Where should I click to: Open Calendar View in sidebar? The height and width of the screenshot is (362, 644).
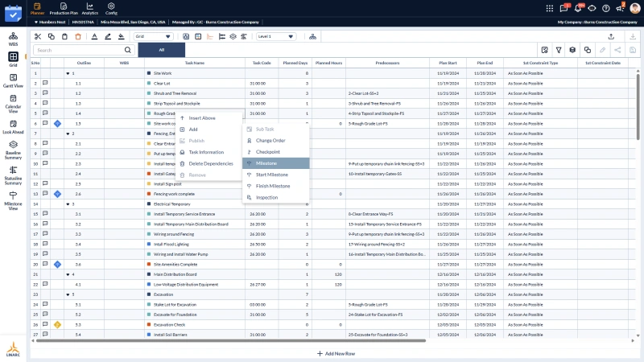[13, 104]
